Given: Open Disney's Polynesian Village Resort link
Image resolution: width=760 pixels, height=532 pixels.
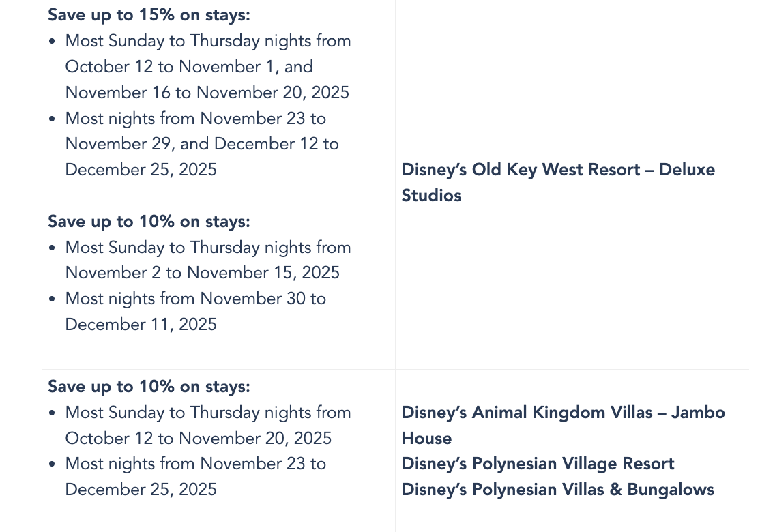Looking at the screenshot, I should tap(538, 464).
